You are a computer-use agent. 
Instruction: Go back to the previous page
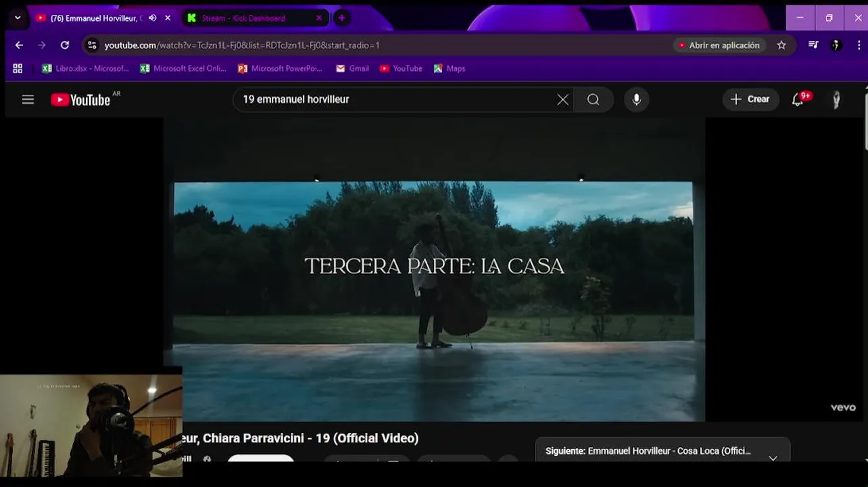point(19,45)
